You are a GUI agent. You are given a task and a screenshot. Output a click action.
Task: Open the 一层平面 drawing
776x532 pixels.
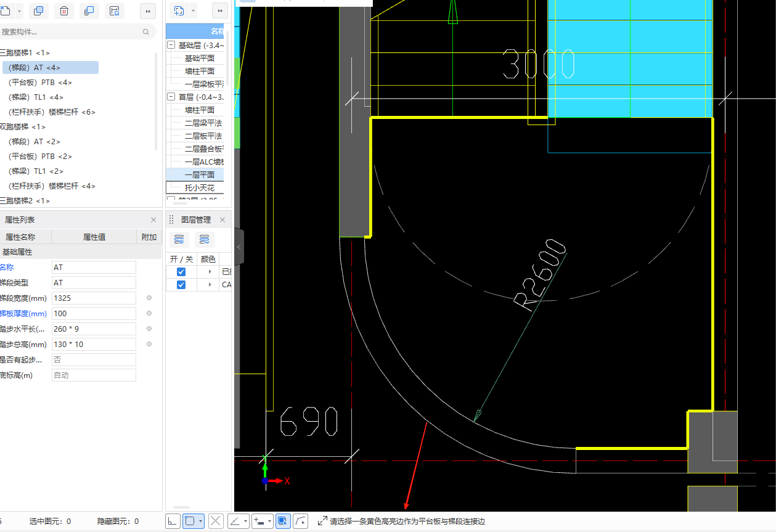coord(200,174)
